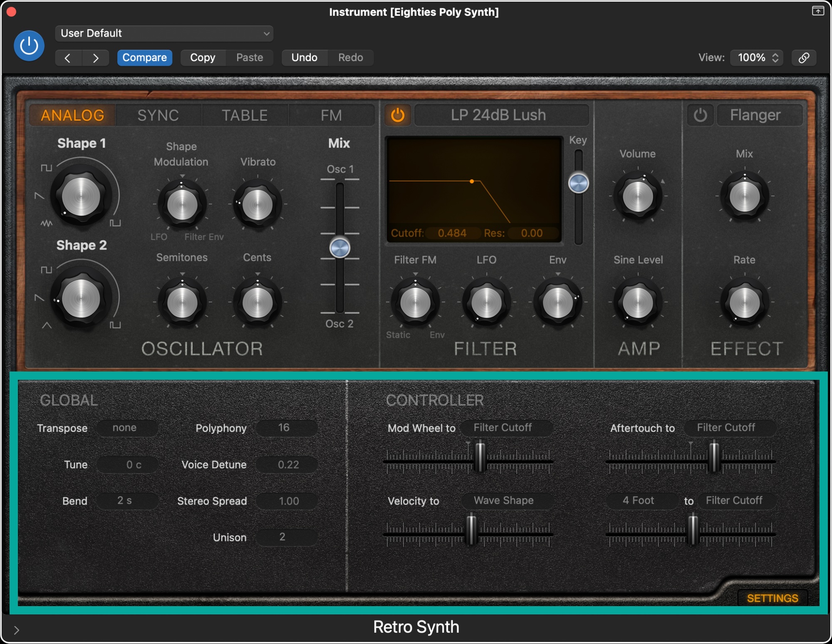Open the Aftertouch to Filter Cutoff menu

tap(730, 428)
